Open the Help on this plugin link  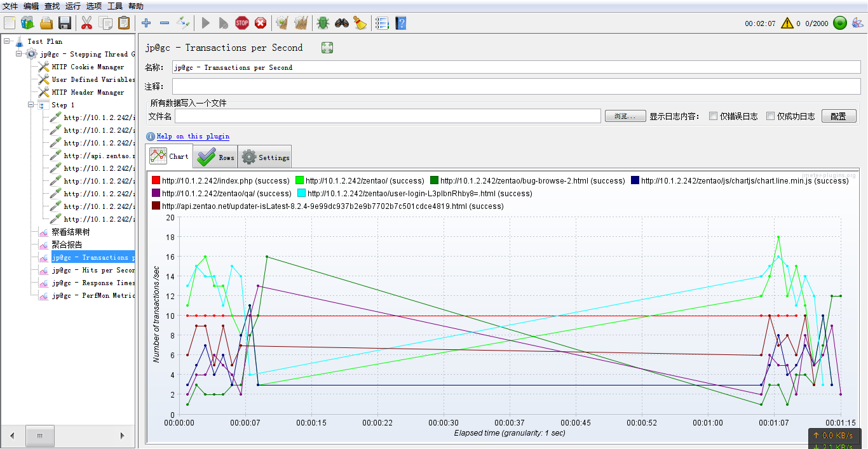click(193, 137)
